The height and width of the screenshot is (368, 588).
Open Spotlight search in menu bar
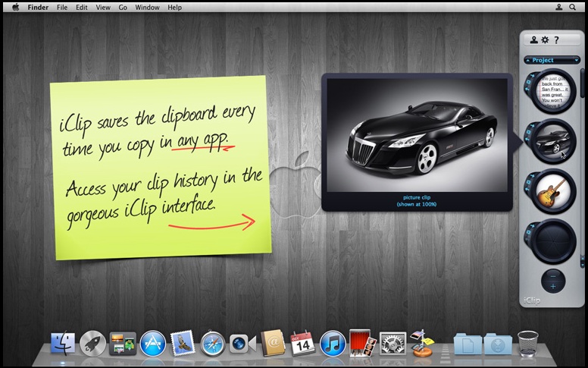[x=574, y=7]
